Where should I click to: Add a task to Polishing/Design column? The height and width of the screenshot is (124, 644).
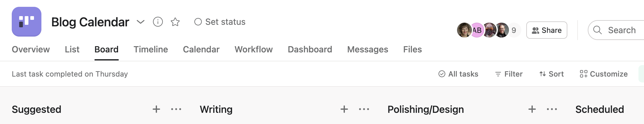532,109
